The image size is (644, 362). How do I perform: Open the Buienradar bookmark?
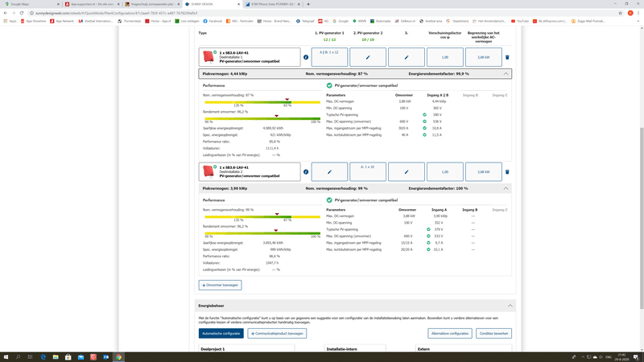[381, 21]
